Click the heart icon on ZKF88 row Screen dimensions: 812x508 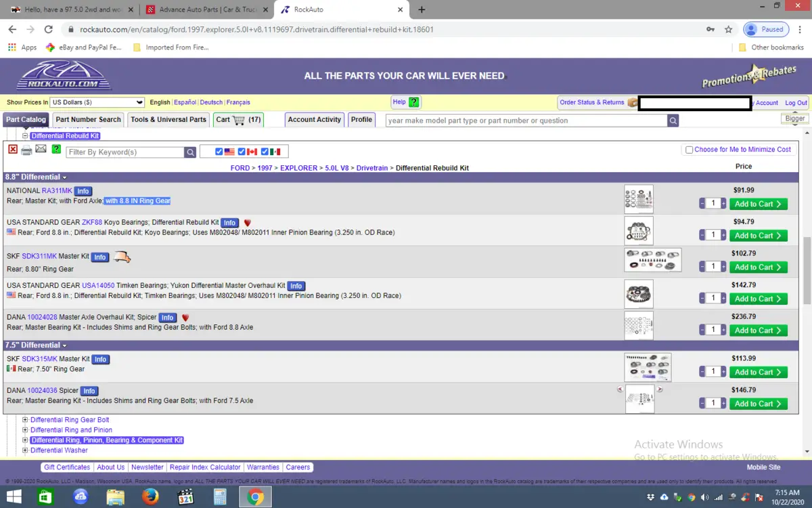click(248, 223)
